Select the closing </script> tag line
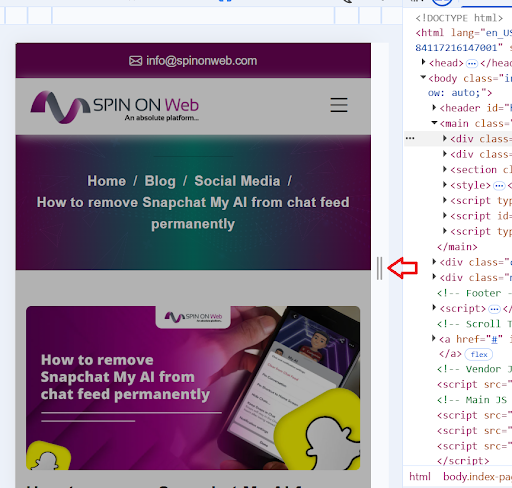The width and height of the screenshot is (512, 488). click(463, 461)
